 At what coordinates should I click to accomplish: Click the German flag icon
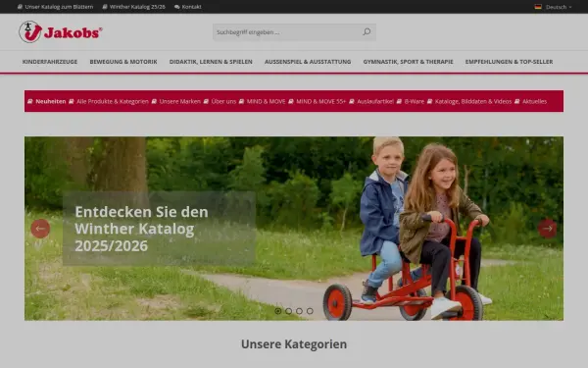[538, 7]
